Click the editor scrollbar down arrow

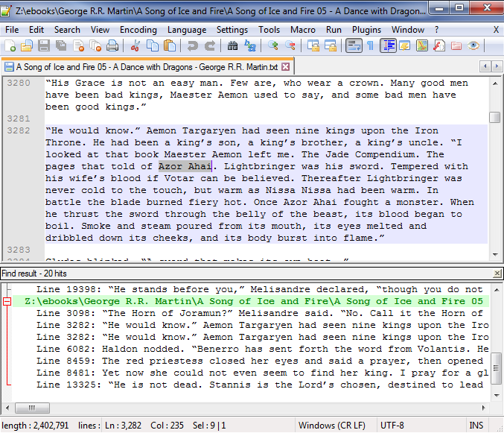[495, 255]
